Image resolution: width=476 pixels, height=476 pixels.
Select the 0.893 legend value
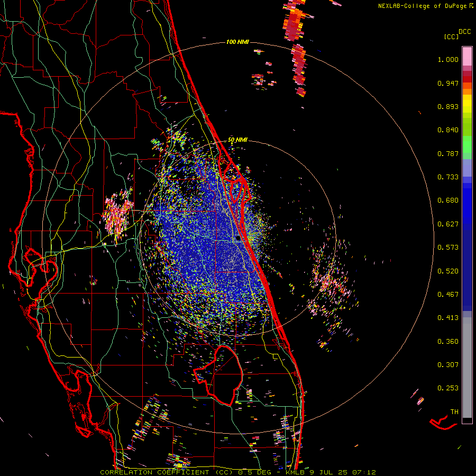tap(448, 106)
